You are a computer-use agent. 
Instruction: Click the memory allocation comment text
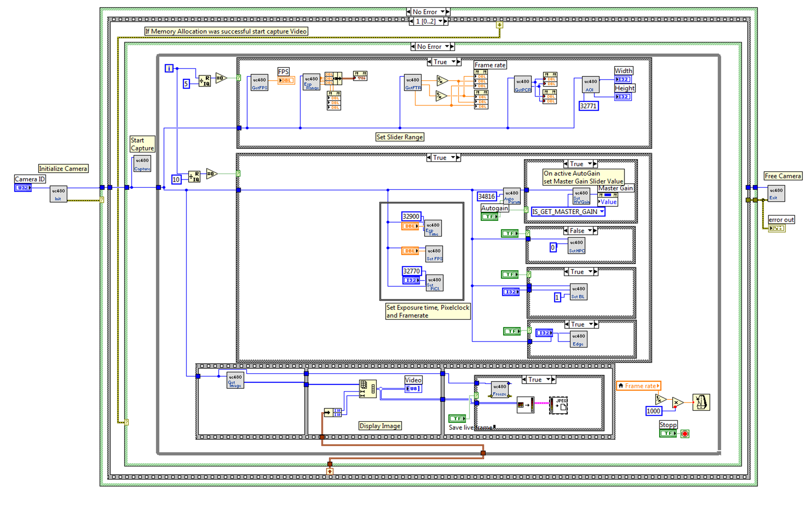226,31
